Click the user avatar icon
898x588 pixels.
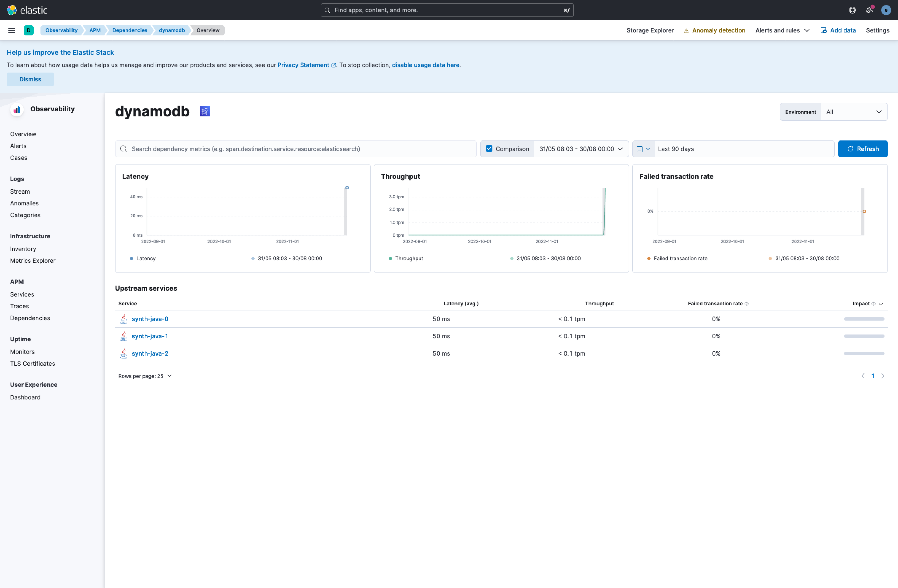(886, 10)
